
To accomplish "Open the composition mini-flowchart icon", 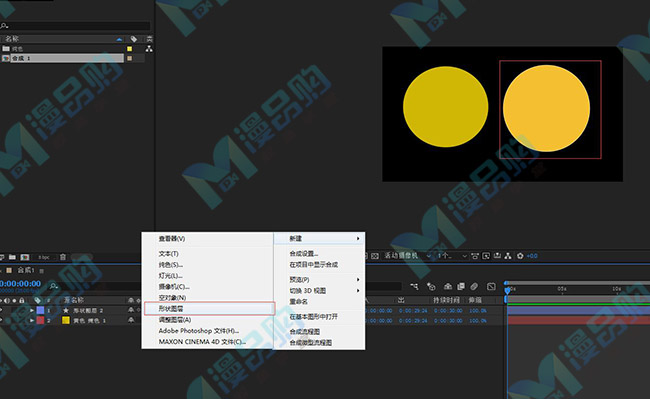I will 414,286.
